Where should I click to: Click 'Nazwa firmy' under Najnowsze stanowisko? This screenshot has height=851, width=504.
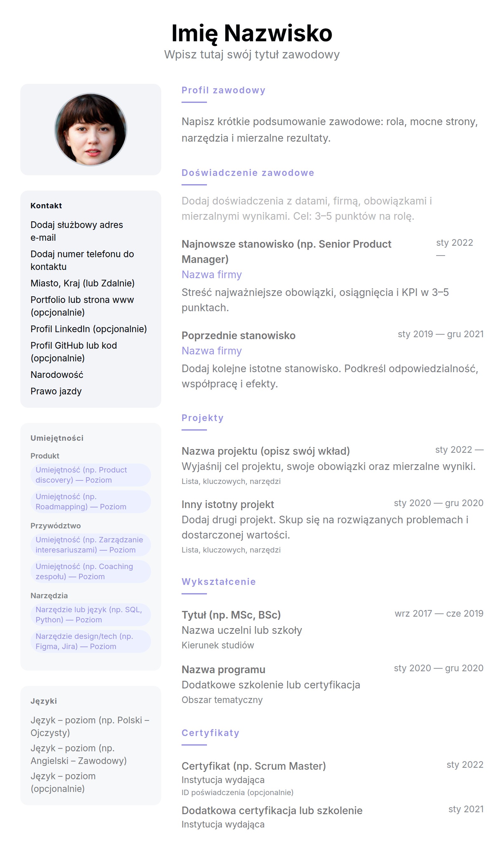tap(212, 274)
